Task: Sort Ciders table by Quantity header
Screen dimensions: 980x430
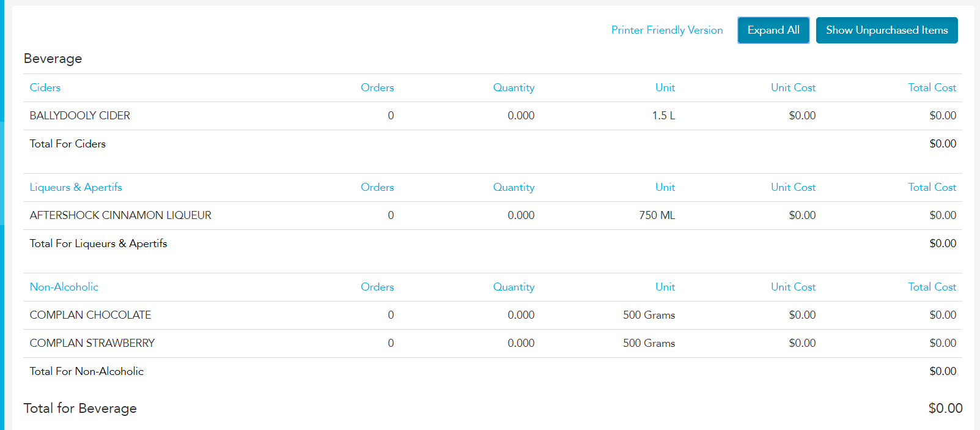Action: [x=514, y=87]
